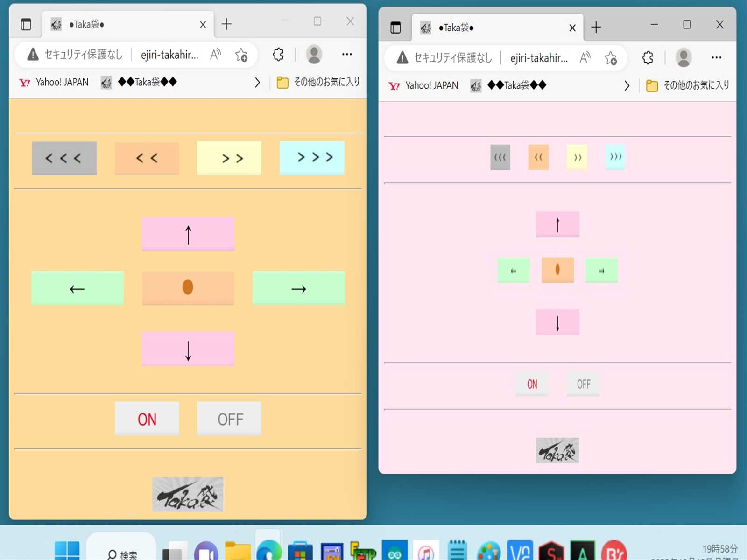Open the three-dot settings menu in right browser

coord(716,58)
